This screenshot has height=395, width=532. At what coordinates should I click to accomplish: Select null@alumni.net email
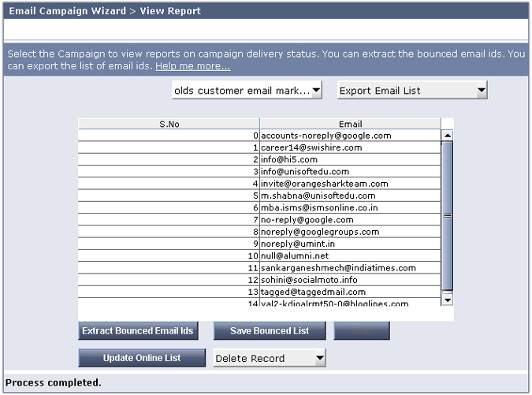point(351,256)
